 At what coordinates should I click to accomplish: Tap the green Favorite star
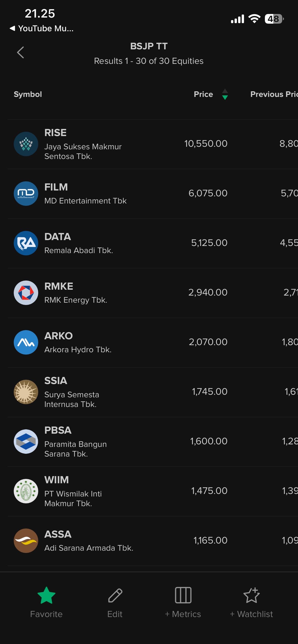(46, 595)
